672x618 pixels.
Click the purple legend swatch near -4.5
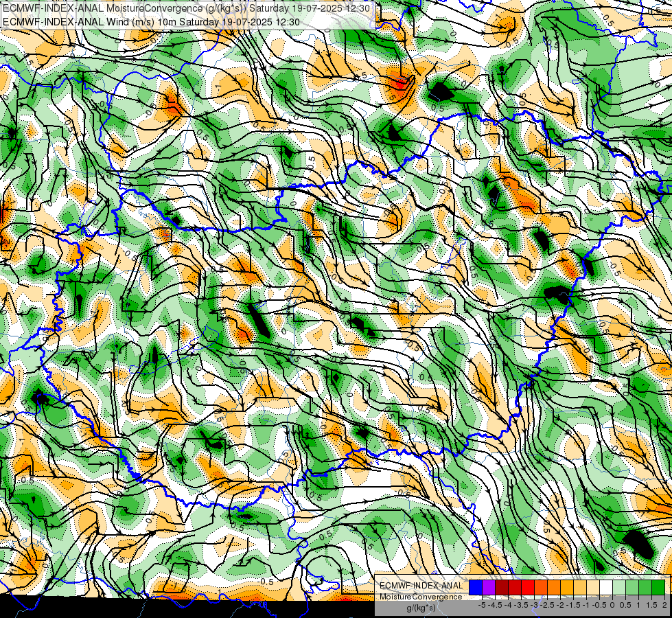[489, 588]
